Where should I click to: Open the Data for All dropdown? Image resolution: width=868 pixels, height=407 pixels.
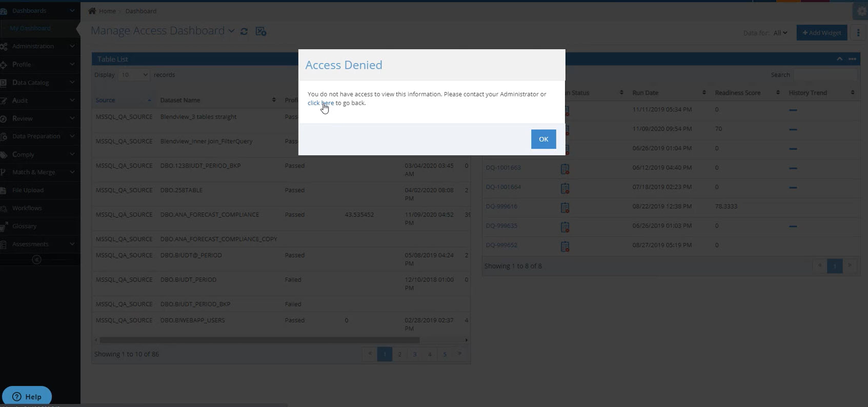tap(780, 33)
